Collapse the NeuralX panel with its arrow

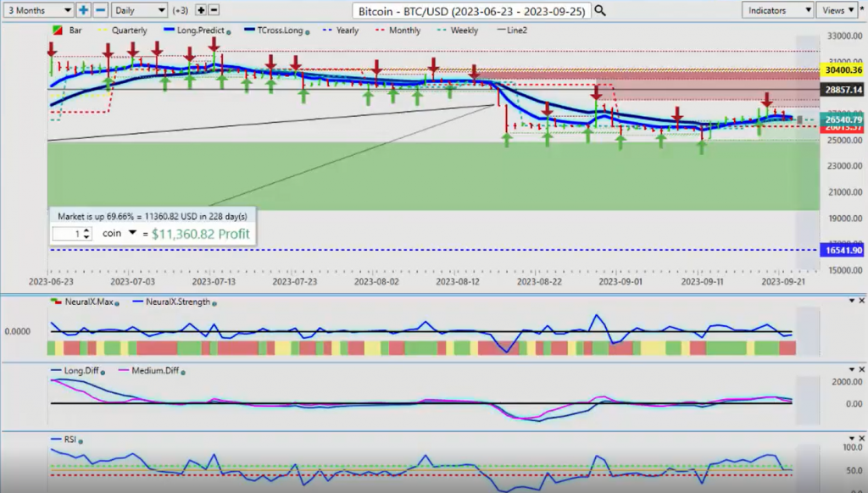pyautogui.click(x=852, y=301)
